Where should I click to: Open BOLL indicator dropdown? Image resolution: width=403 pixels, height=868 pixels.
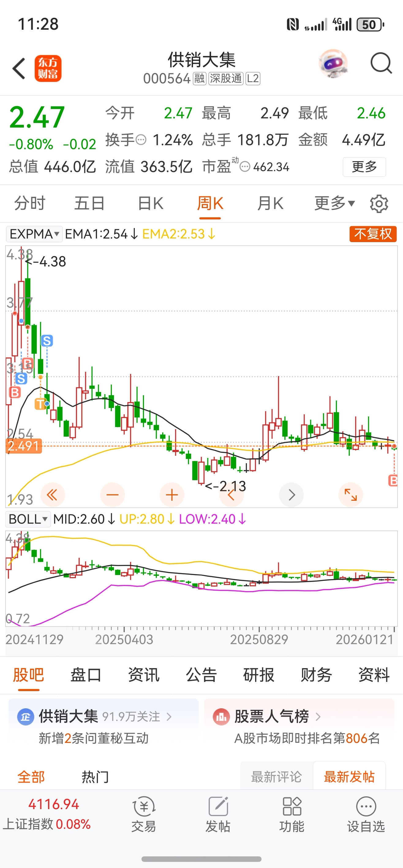[x=28, y=519]
